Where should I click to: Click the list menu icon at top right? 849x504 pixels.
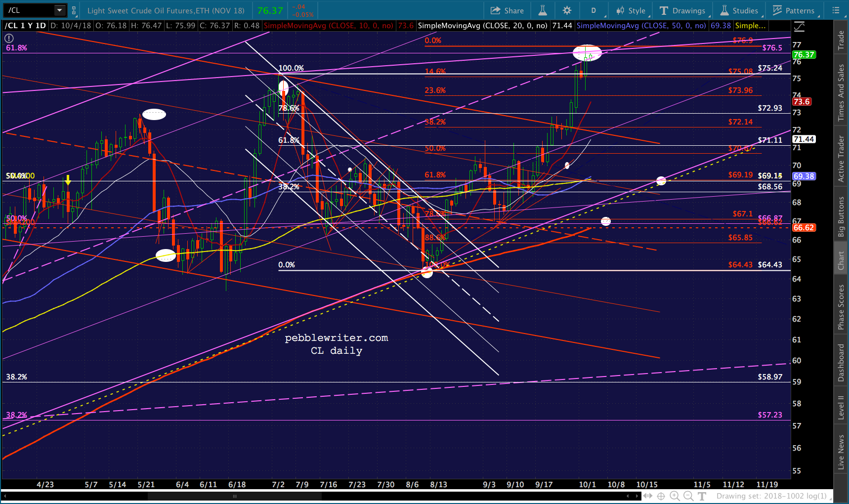[x=836, y=10]
